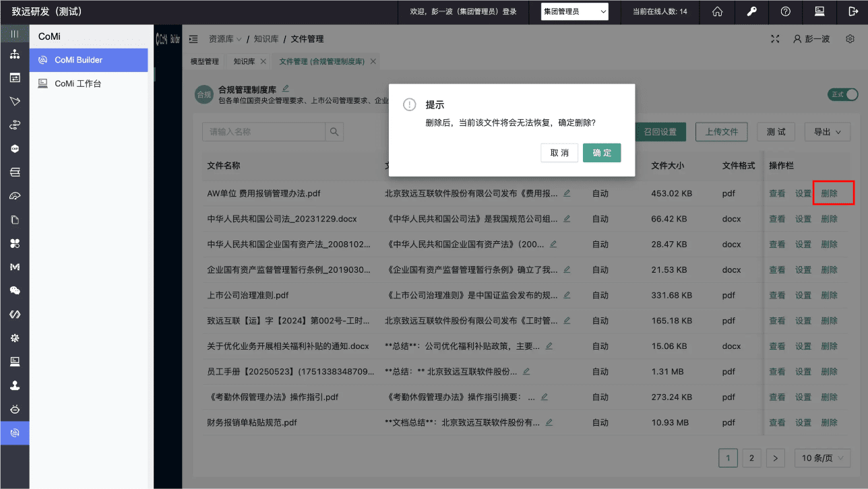Open the CAP hexagon sidebar icon
The height and width of the screenshot is (489, 868).
click(x=15, y=149)
